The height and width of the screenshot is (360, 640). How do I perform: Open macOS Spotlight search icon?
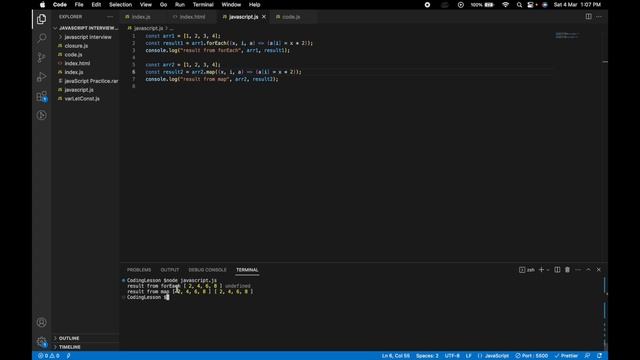519,5
